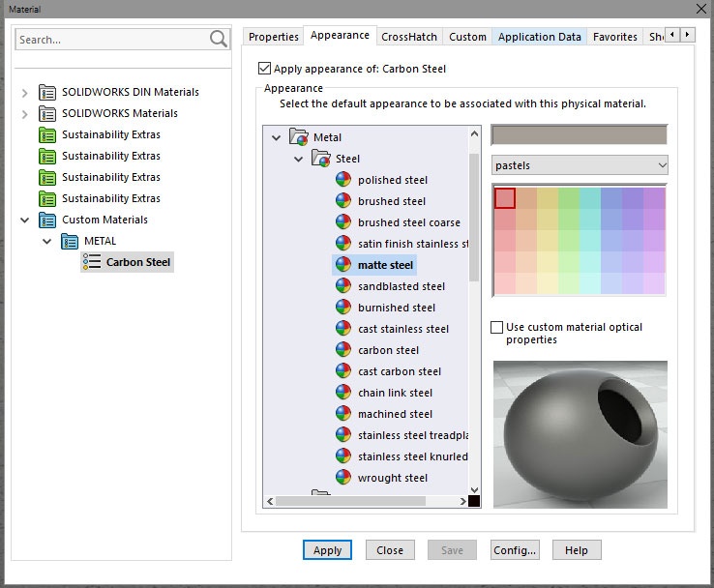The width and height of the screenshot is (714, 588).
Task: Expand SOLIDWORKS DIN Materials tree node
Action: point(24,93)
